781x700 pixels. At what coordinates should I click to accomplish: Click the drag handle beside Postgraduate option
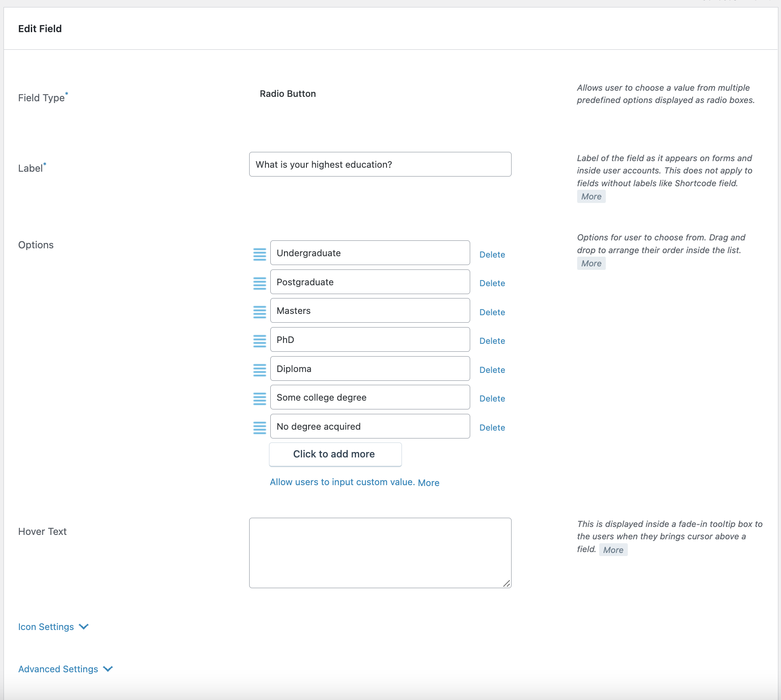tap(260, 283)
